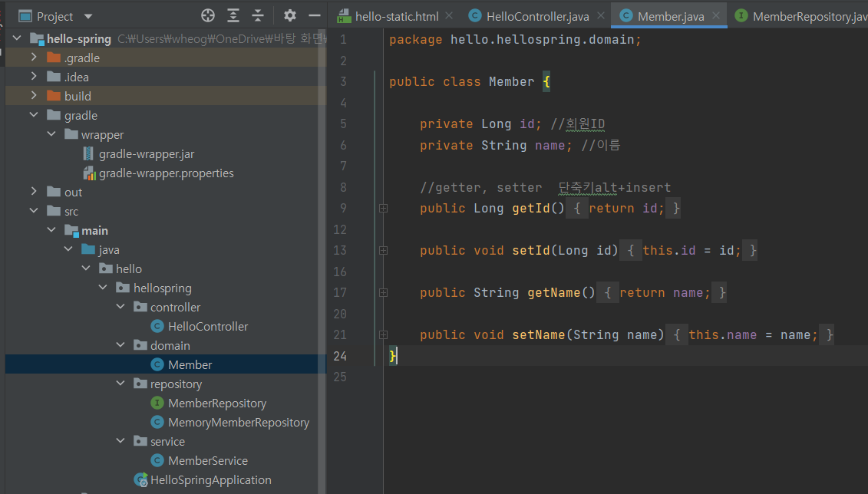
Task: Click the Expand All icon in Project toolbar
Action: click(x=233, y=15)
